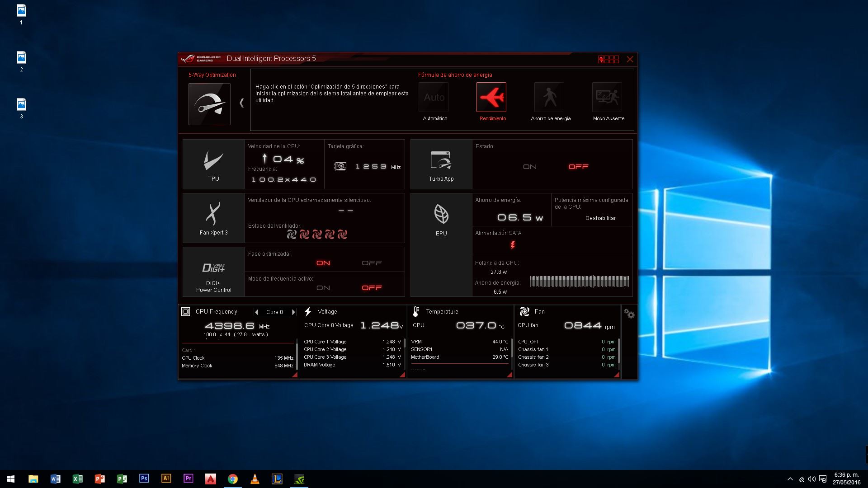Turn Modo de frecuencia activo ON
The width and height of the screenshot is (868, 488).
coord(323,288)
